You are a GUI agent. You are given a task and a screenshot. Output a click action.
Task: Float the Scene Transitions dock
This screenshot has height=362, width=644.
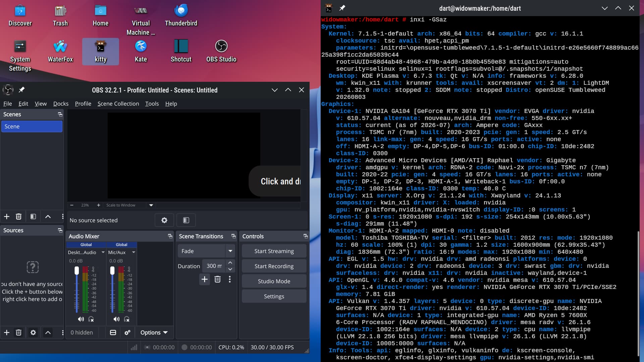click(x=233, y=236)
